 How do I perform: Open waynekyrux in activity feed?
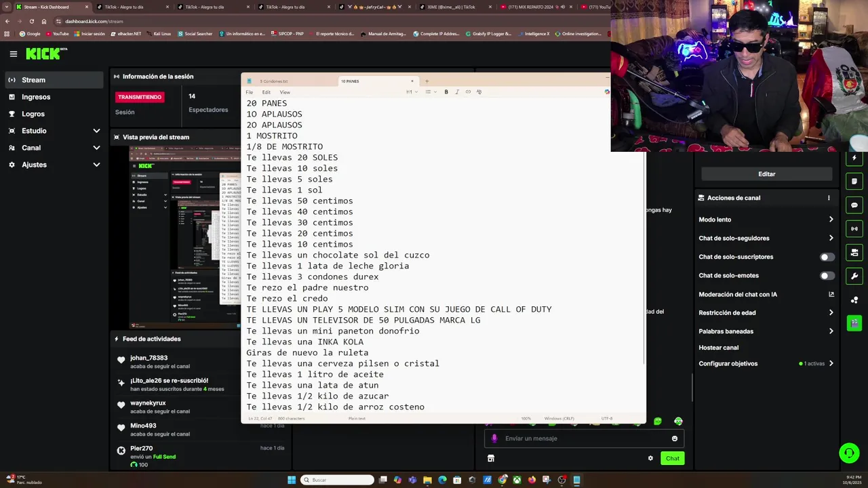148,403
